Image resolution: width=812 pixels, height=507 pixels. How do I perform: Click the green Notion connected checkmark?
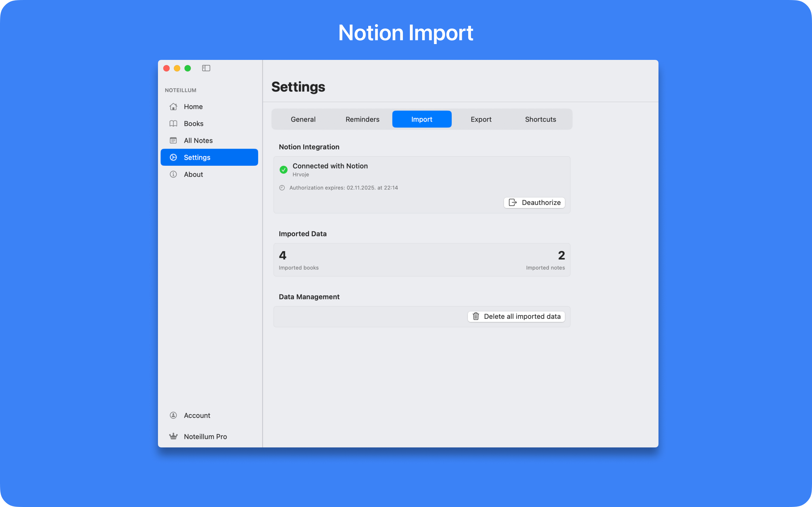click(284, 170)
